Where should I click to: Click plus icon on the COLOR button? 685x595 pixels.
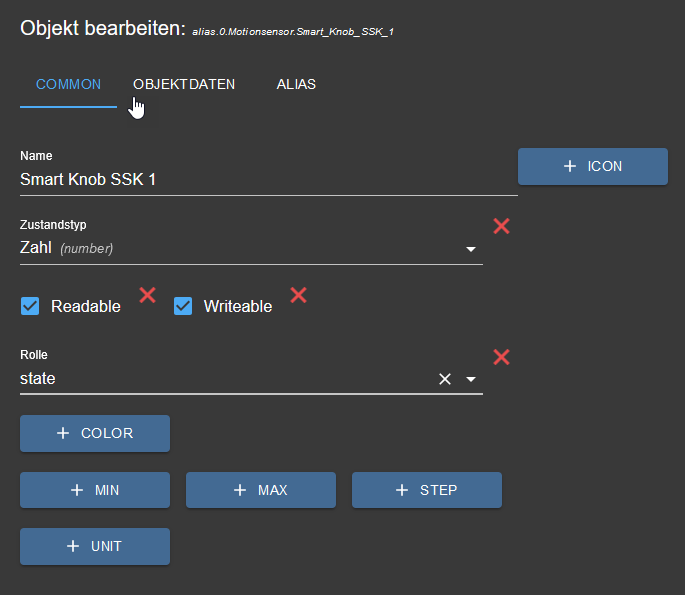tap(63, 433)
